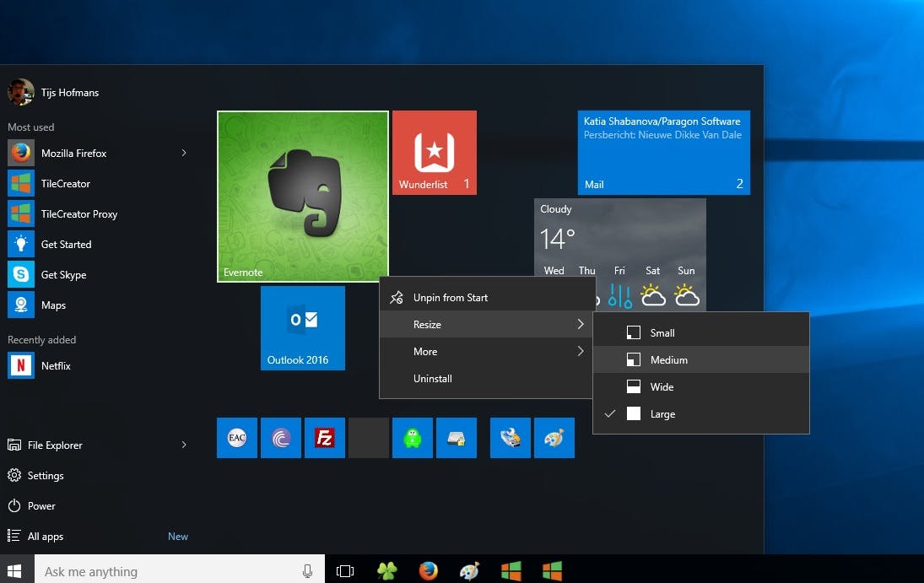Click the microphone icon in search box

coord(307,571)
